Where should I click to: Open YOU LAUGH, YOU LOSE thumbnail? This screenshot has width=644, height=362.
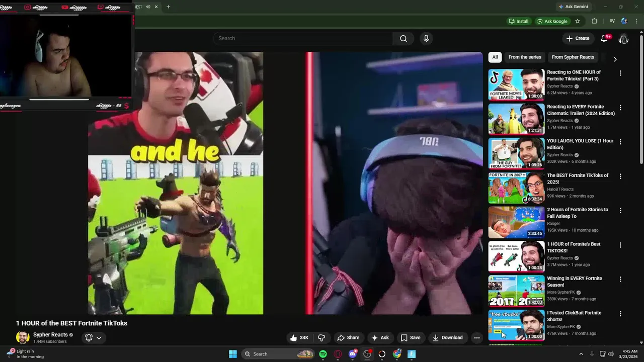(x=516, y=153)
